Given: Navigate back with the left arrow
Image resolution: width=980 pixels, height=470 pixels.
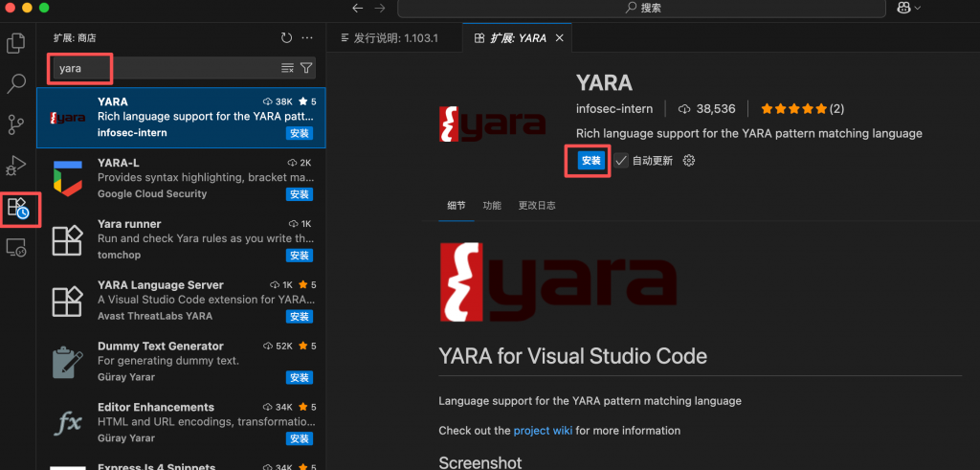Looking at the screenshot, I should coord(358,8).
